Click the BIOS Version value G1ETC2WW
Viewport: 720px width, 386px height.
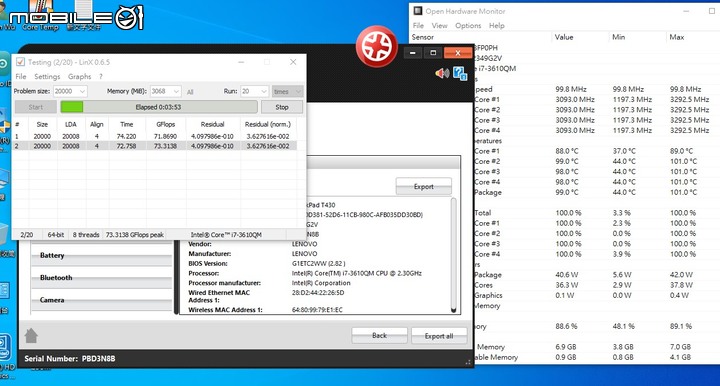318,263
